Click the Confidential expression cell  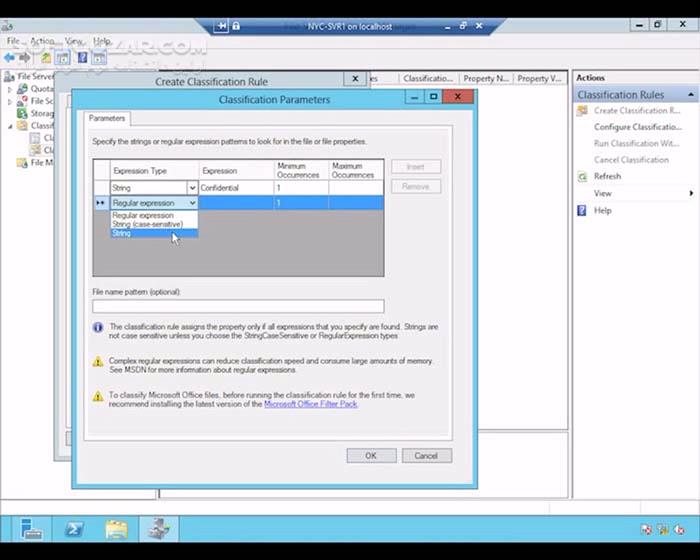[x=236, y=188]
